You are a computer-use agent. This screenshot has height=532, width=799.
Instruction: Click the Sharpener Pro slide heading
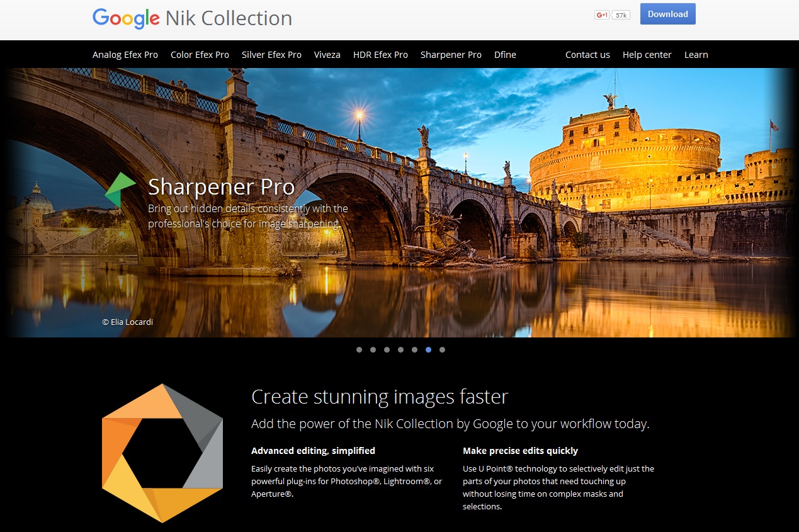tap(221, 186)
